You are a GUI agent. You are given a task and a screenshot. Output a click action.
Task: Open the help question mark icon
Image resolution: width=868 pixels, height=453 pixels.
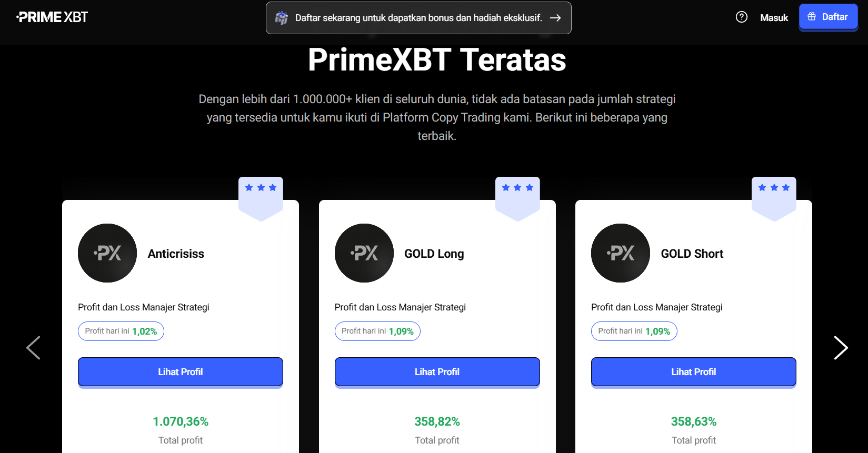(741, 17)
